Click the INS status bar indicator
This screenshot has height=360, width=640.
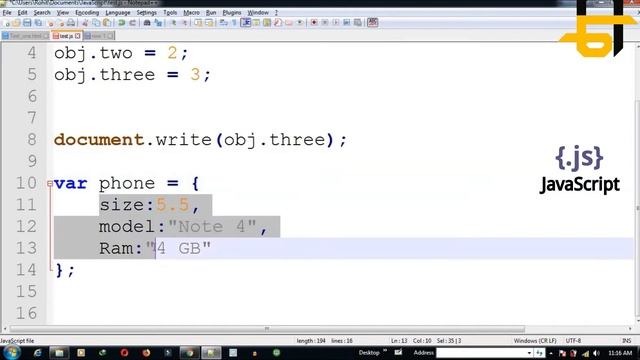[x=627, y=340]
